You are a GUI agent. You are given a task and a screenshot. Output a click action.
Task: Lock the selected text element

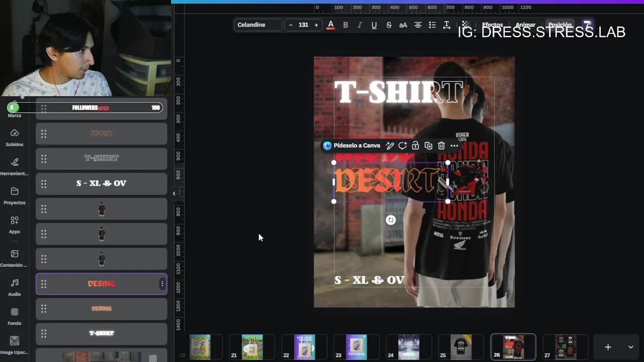click(x=415, y=146)
